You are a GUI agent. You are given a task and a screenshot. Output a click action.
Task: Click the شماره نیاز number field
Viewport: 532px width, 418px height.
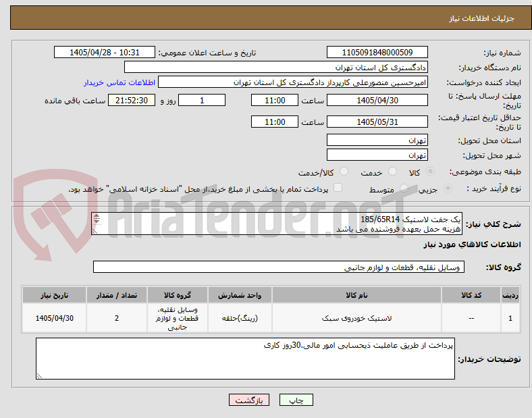tap(377, 52)
